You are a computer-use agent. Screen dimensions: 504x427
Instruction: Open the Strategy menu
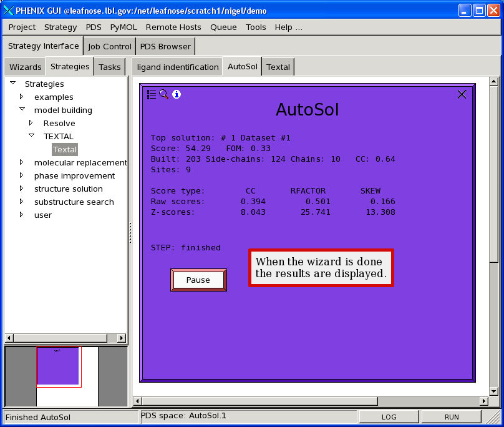pyautogui.click(x=61, y=27)
